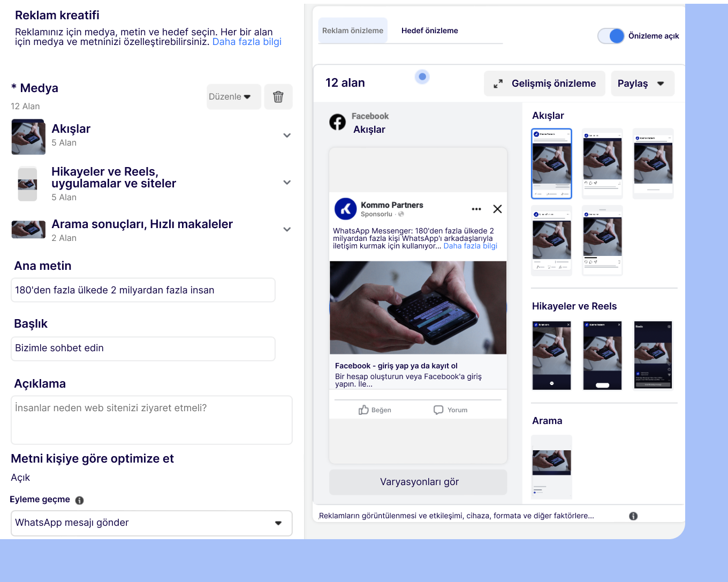Select first Akışlar placement thumbnail (highlighted)
Viewport: 728px width, 582px height.
[551, 164]
